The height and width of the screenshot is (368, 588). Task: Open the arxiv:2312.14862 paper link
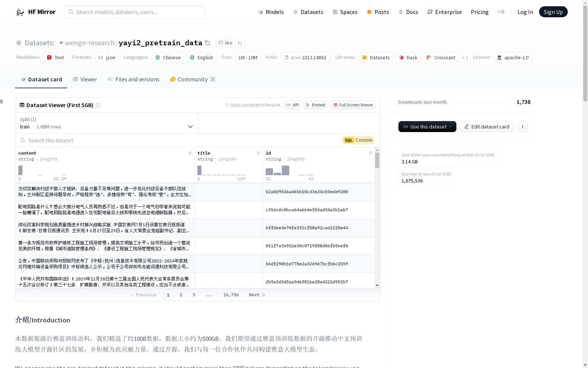coord(305,57)
